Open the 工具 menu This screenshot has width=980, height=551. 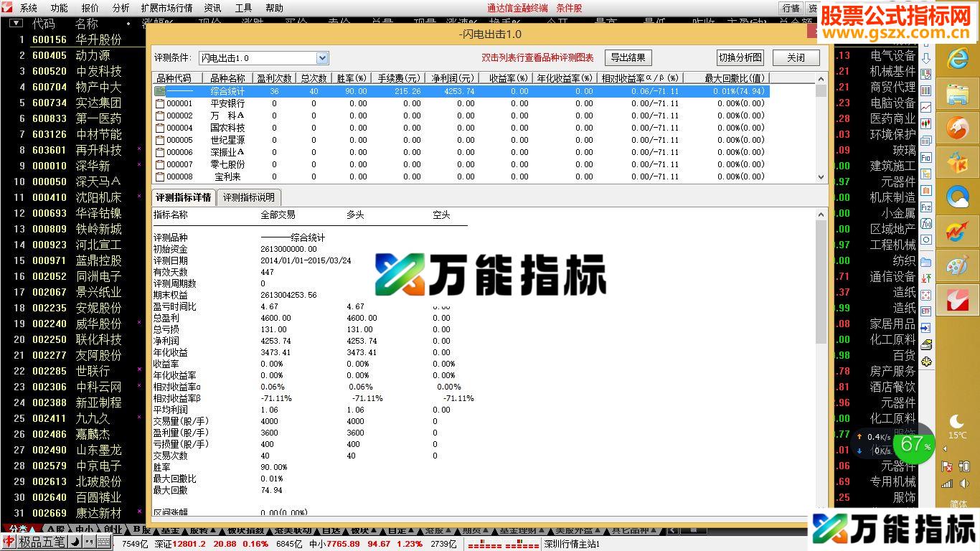click(242, 9)
